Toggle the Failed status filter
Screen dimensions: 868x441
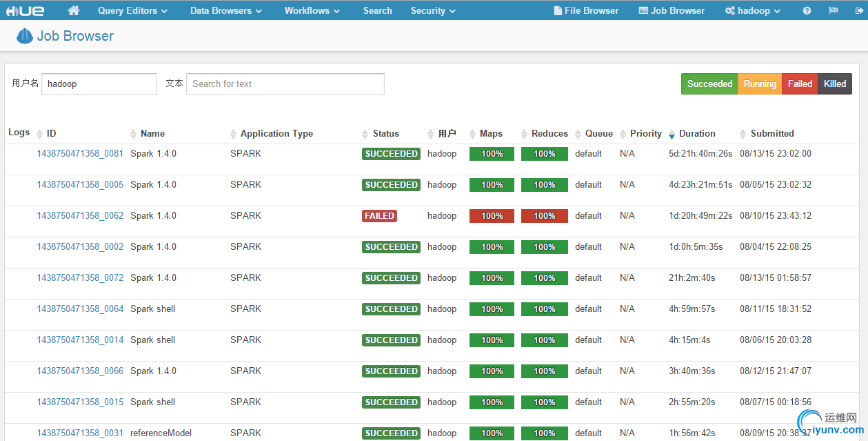[x=800, y=84]
